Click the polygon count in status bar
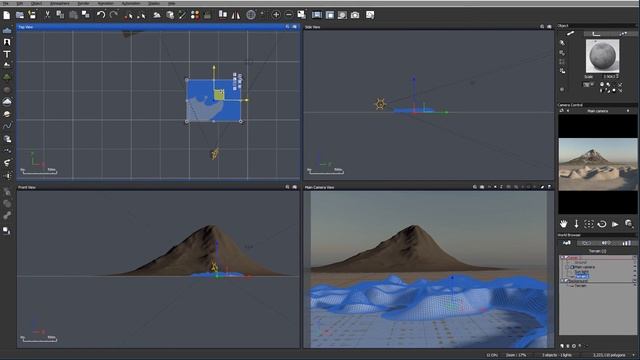This screenshot has height=360, width=640. (x=609, y=355)
